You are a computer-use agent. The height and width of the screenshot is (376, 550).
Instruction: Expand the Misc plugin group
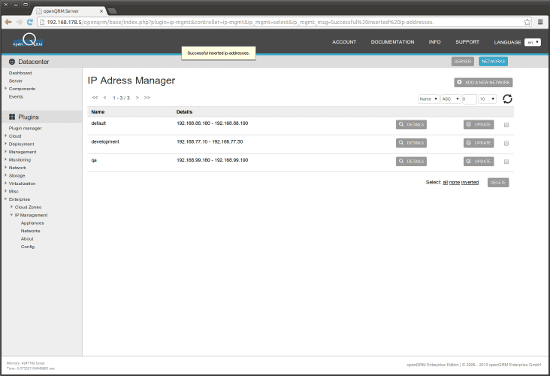coord(6,191)
